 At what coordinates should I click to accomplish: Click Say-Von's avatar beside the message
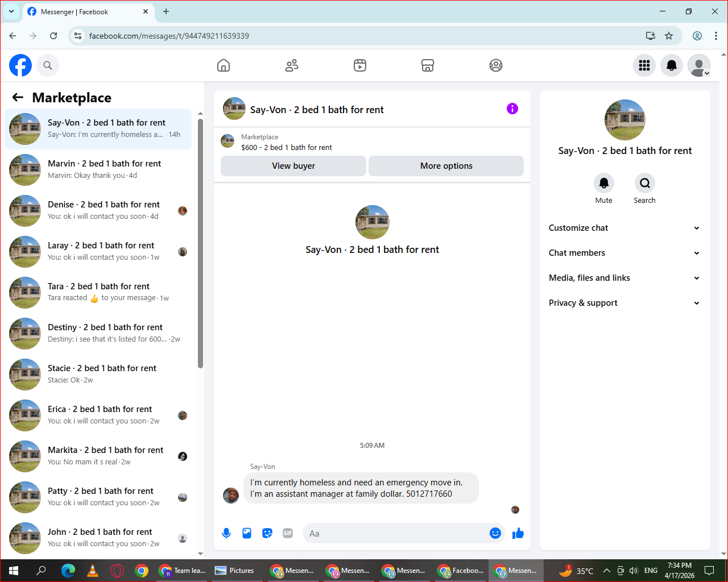pos(231,496)
